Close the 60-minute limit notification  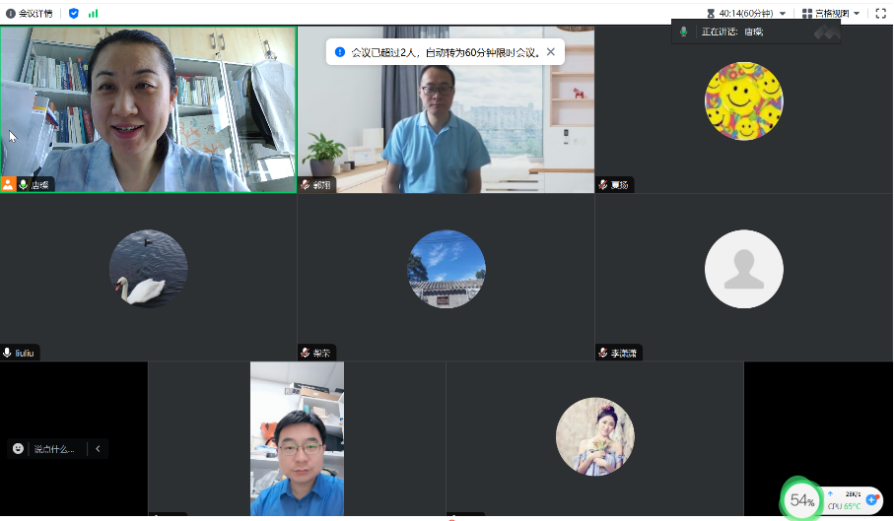coord(550,52)
